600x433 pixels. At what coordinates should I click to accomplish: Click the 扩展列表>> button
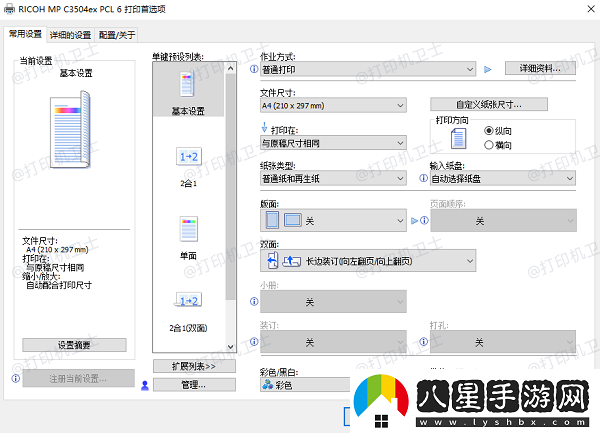pyautogui.click(x=194, y=366)
